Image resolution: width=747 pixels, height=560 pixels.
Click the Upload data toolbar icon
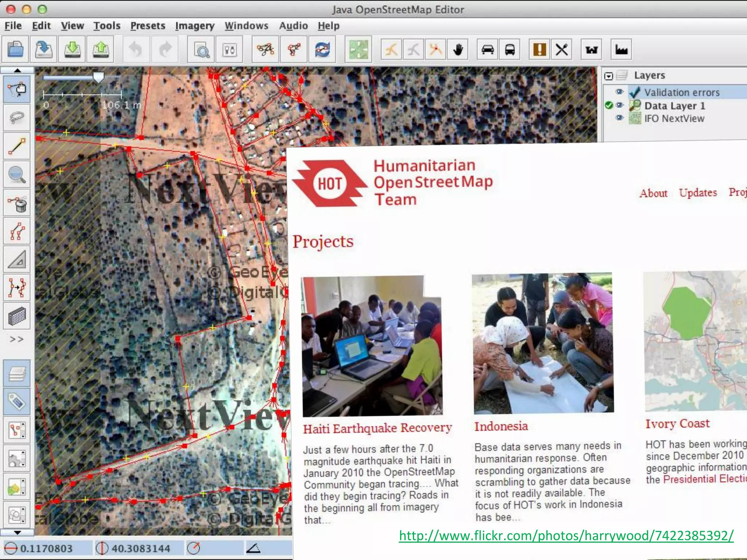100,49
